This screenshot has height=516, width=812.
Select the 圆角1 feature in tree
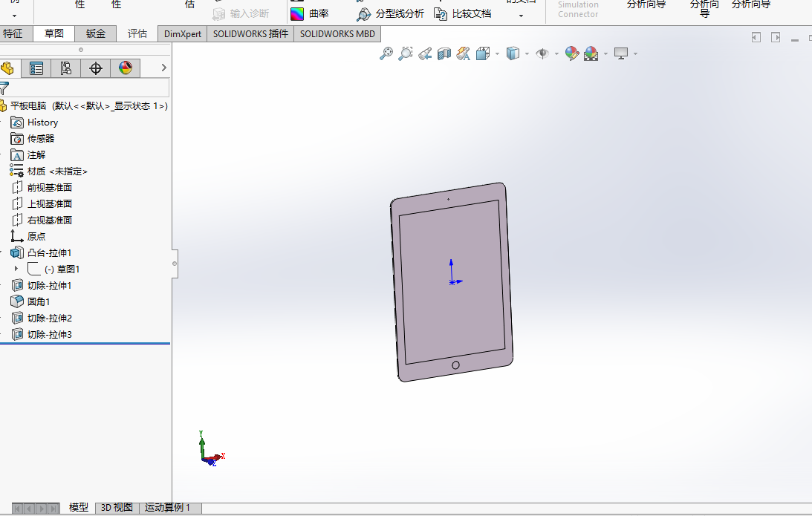pos(39,301)
